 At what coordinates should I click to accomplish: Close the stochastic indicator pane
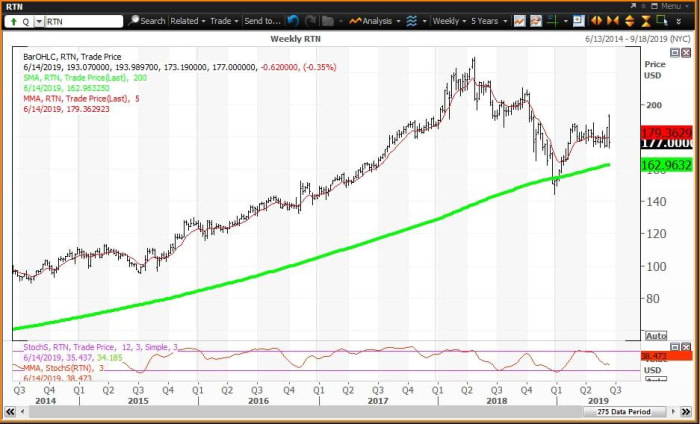click(x=686, y=347)
